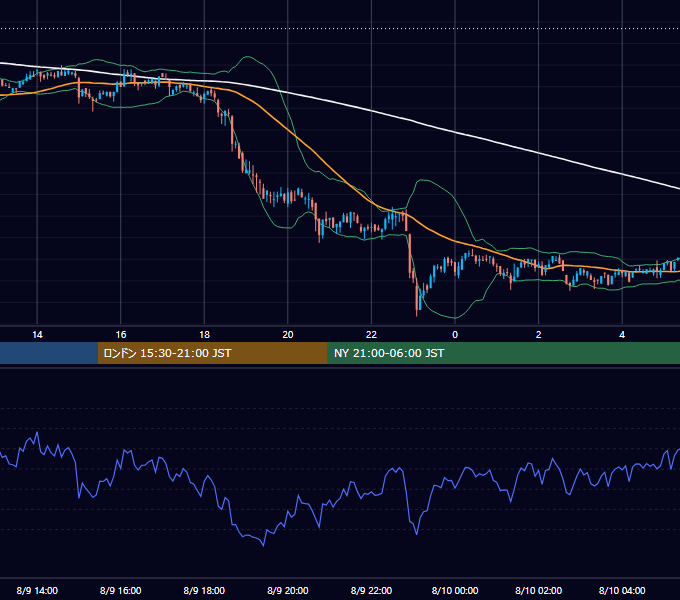
Task: Click the 4 hour axis label
Action: pyautogui.click(x=622, y=335)
